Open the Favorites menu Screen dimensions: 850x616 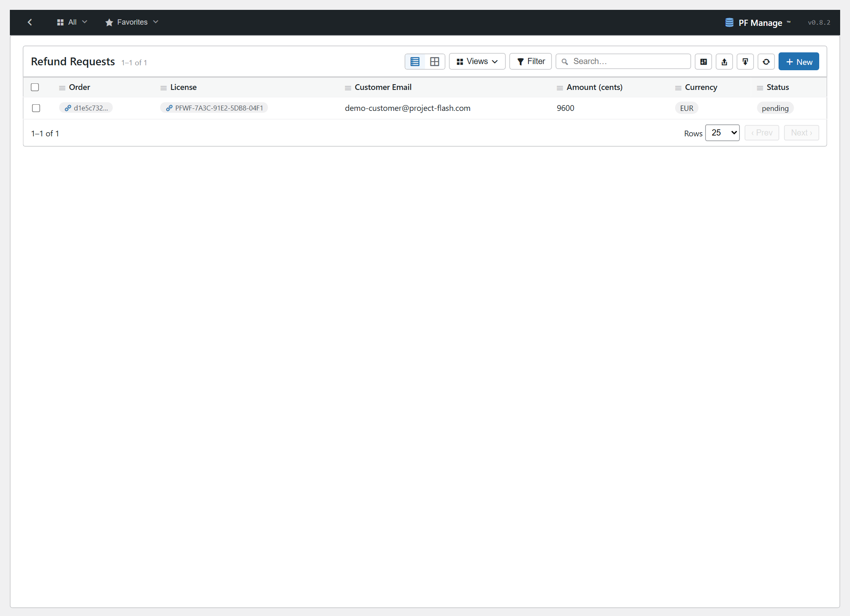click(x=132, y=22)
